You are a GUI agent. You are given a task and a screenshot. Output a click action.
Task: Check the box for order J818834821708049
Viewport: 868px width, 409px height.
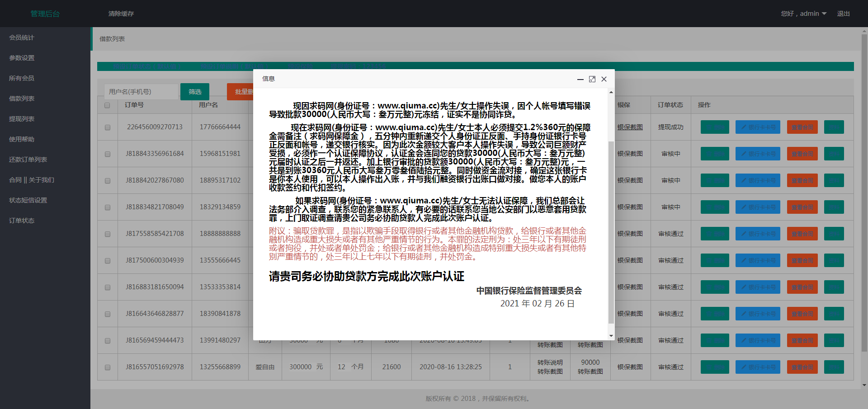tap(108, 207)
